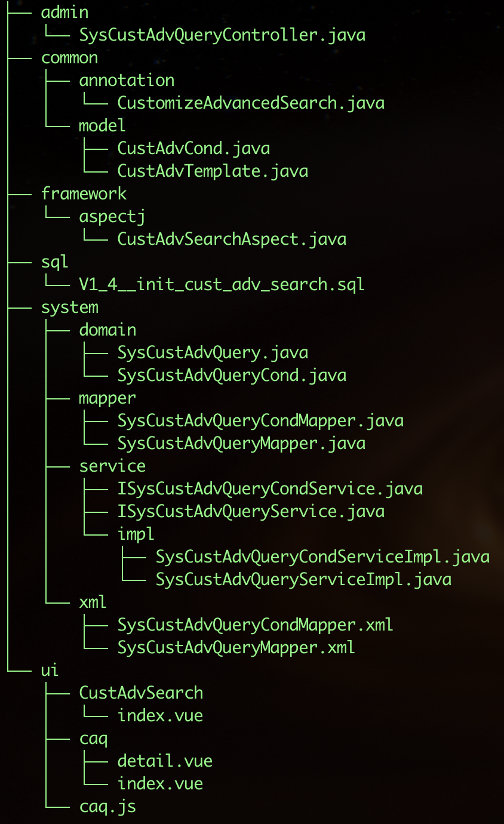Open V1_4__init_cust_adv_search.sql file
Screen dimensions: 504x824
(222, 285)
